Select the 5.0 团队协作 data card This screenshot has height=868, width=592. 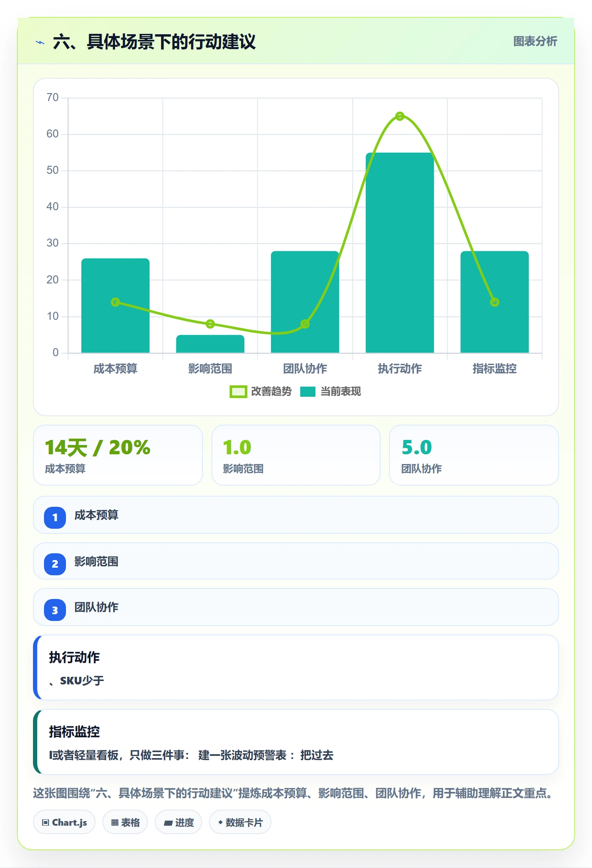point(474,455)
